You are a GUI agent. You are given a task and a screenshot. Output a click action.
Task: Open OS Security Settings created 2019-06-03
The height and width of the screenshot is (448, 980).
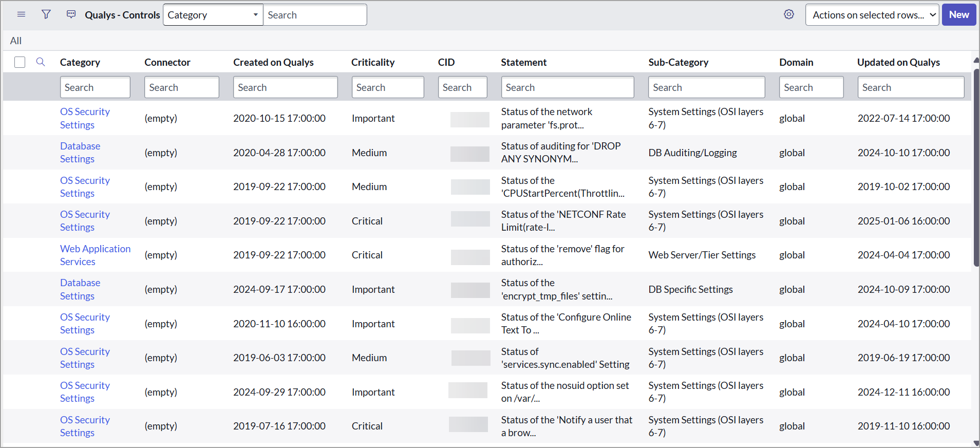click(x=85, y=358)
